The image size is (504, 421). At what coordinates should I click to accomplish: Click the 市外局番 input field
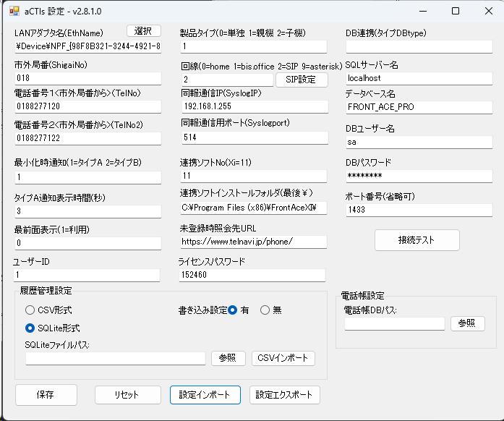[x=87, y=78]
